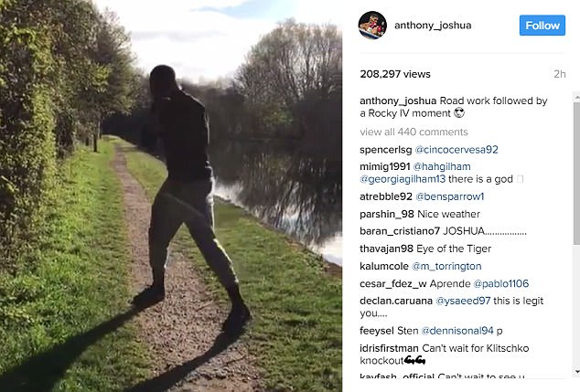This screenshot has width=580, height=392.
Task: Open spencerlsg commenter profile
Action: point(385,150)
